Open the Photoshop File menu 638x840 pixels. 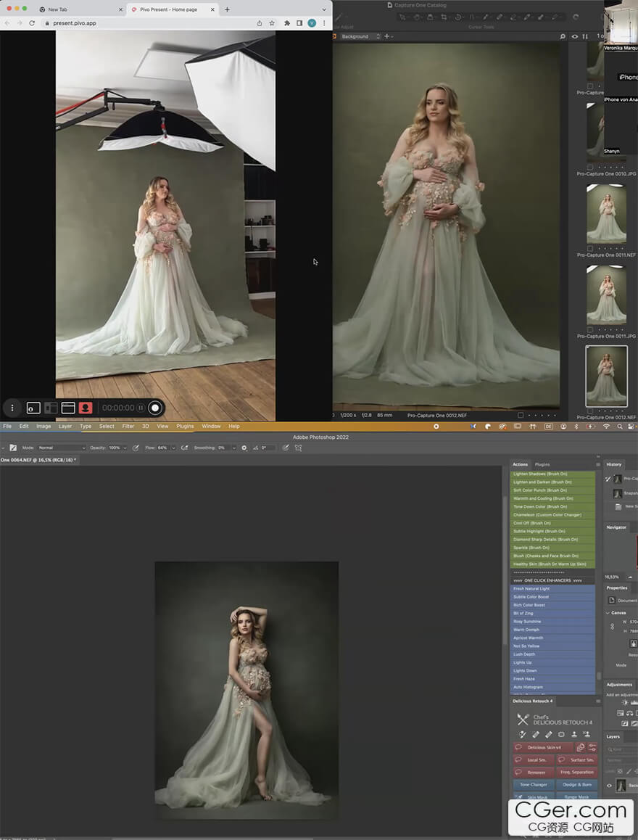pos(7,427)
